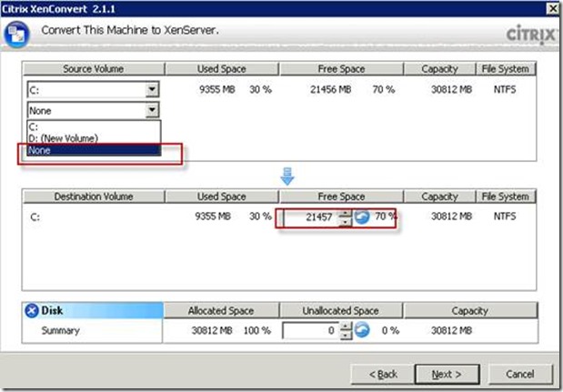563x392 pixels.
Task: Decrease destination free space with down spinner
Action: coord(345,221)
